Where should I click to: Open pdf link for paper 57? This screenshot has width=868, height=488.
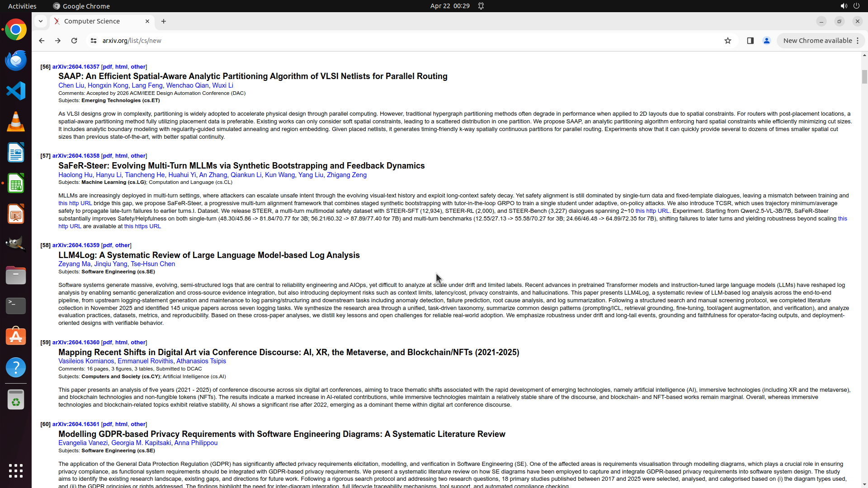[x=107, y=155]
